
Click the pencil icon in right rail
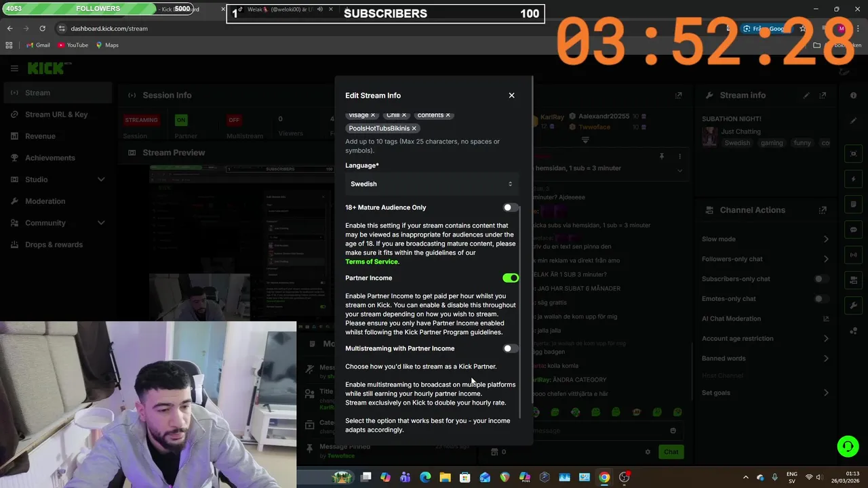tap(853, 121)
